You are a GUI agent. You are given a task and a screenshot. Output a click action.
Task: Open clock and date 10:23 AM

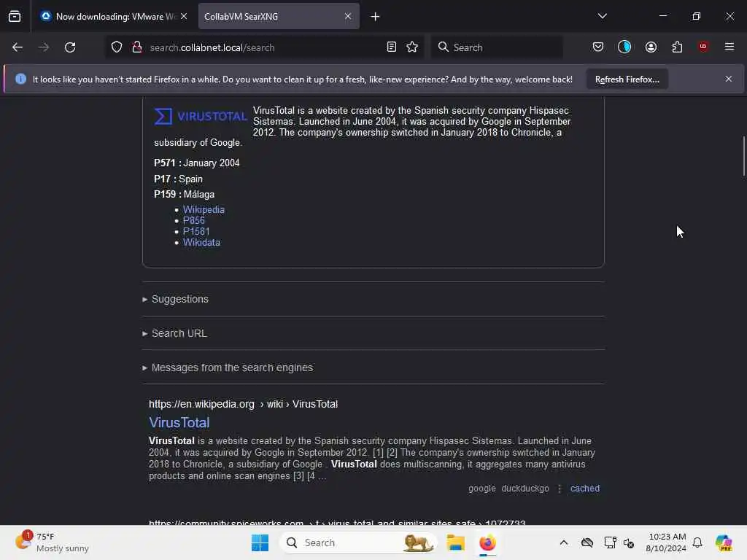coord(665,542)
